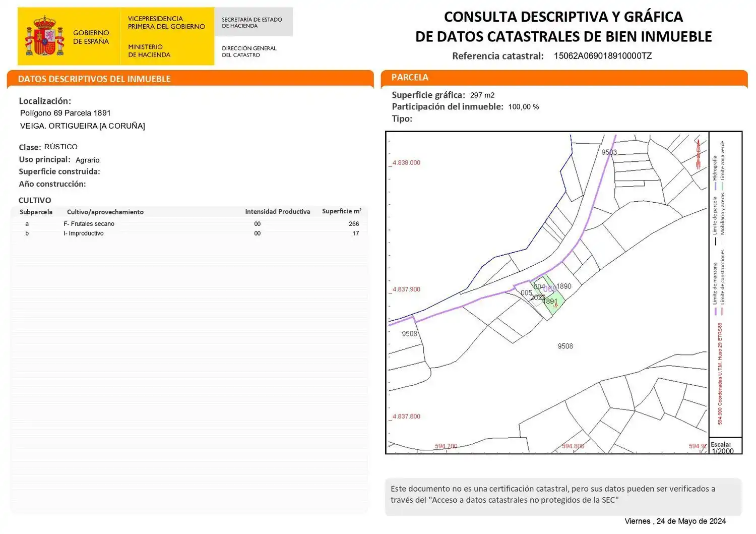
Task: Select subparcela a Frutales secano row
Action: pyautogui.click(x=190, y=224)
